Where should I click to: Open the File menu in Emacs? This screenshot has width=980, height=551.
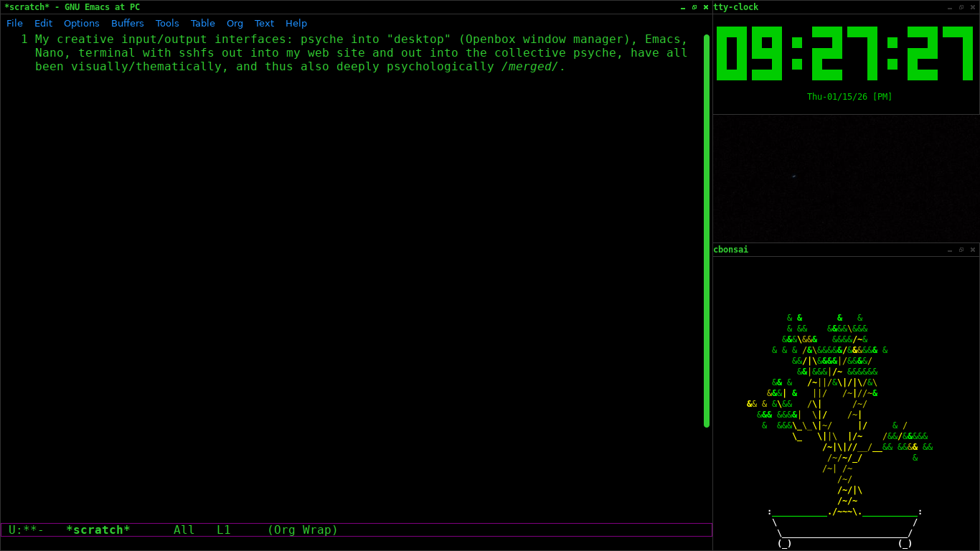click(x=14, y=23)
